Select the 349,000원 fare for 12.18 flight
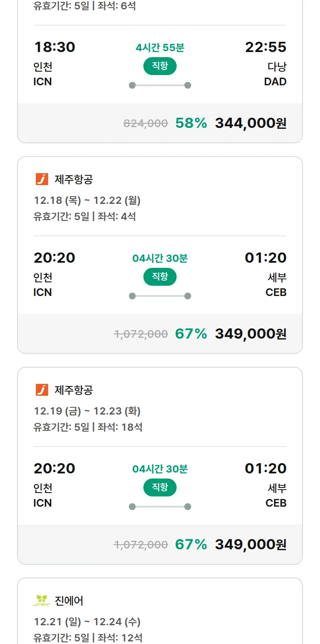The width and height of the screenshot is (320, 644). (250, 334)
